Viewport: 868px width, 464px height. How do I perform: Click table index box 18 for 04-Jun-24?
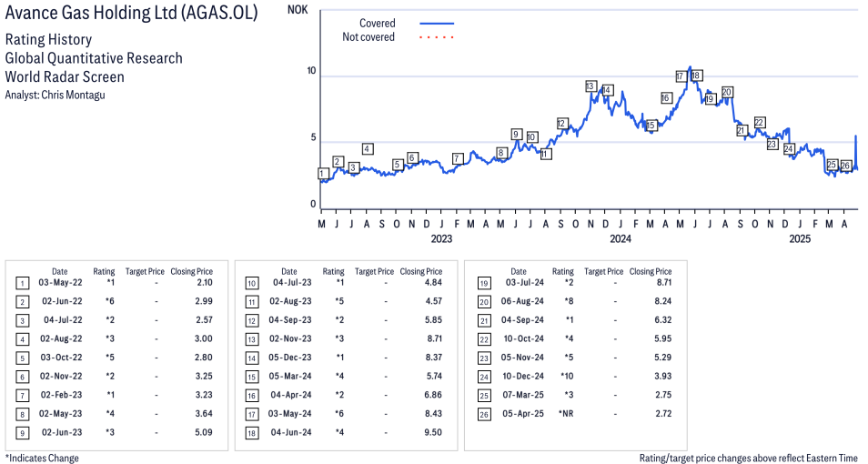(252, 433)
